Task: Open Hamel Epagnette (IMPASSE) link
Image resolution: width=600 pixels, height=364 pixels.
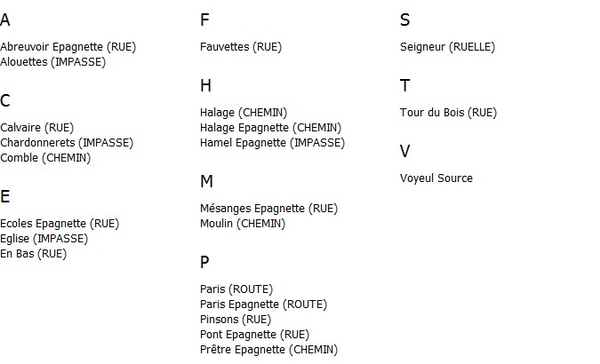Action: coord(273,143)
